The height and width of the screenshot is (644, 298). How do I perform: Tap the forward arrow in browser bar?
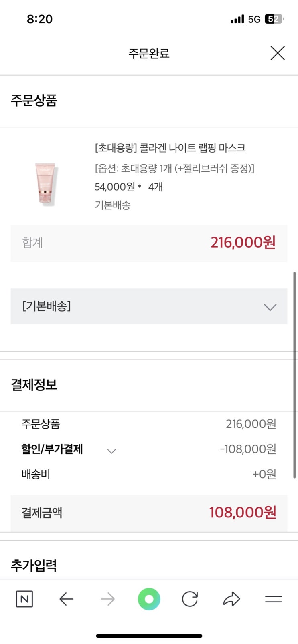click(x=107, y=599)
